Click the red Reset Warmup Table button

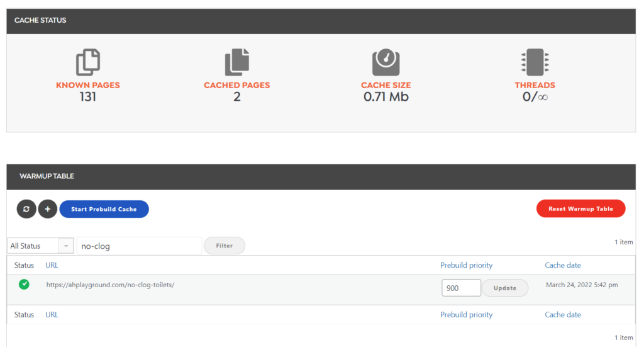580,209
